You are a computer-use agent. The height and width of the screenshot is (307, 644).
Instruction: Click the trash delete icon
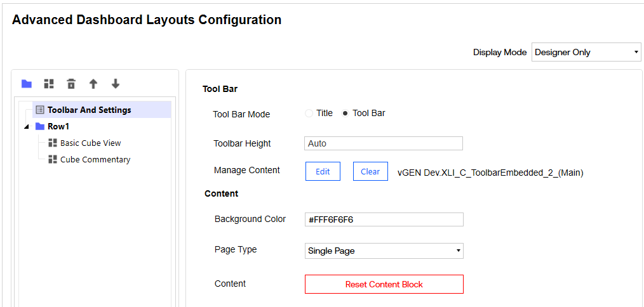(x=71, y=84)
